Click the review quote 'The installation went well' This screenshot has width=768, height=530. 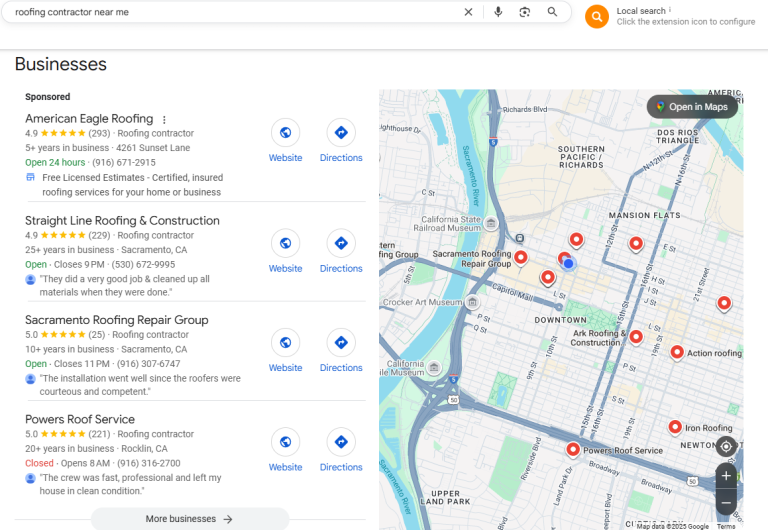pos(140,385)
